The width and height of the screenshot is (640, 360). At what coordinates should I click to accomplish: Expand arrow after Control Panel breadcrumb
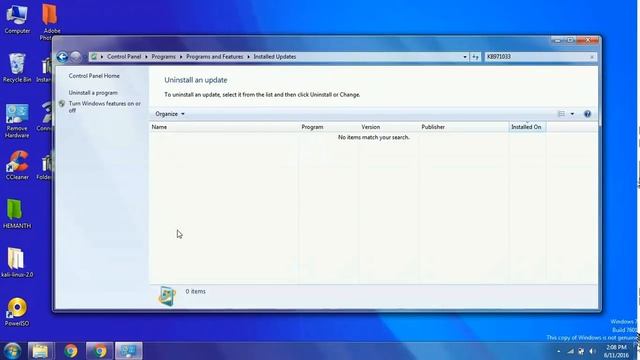(147, 57)
